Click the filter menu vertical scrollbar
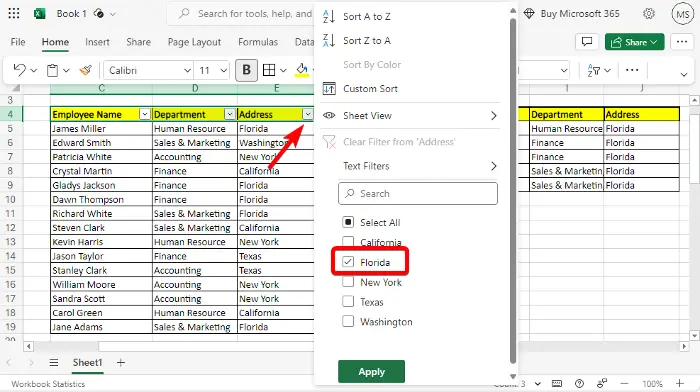Screen dimensions: 700x392 (513, 192)
